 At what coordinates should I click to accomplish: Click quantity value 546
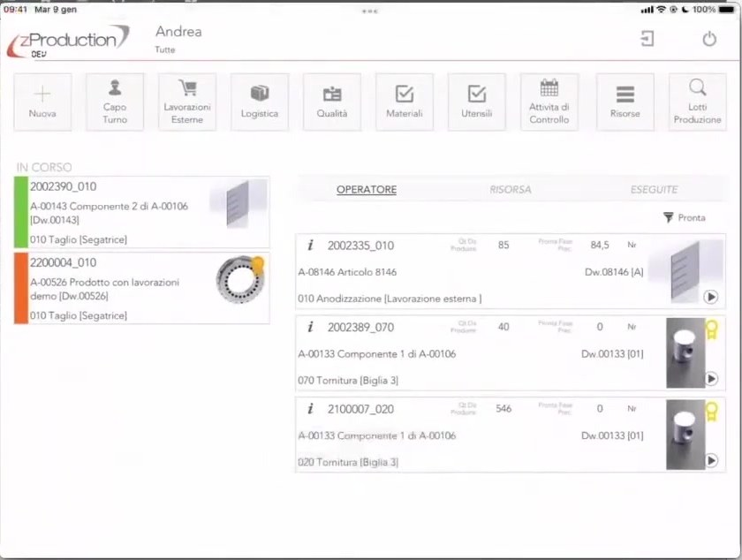click(x=503, y=409)
